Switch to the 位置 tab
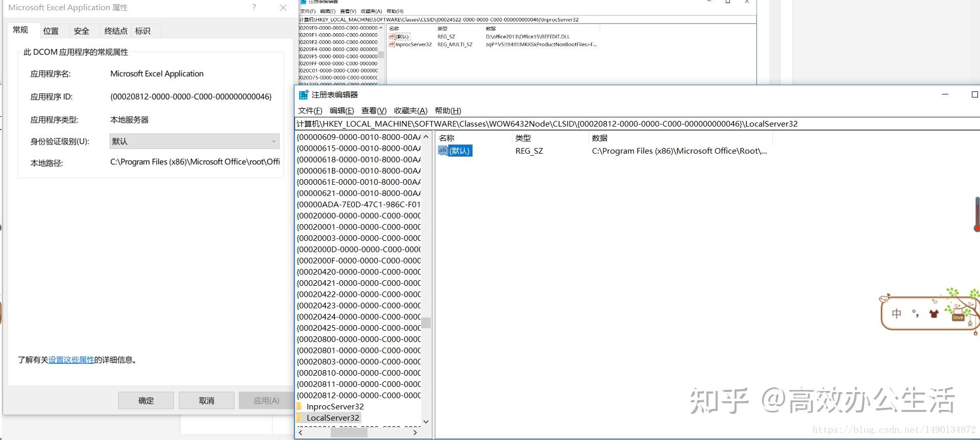Image resolution: width=980 pixels, height=440 pixels. [51, 31]
